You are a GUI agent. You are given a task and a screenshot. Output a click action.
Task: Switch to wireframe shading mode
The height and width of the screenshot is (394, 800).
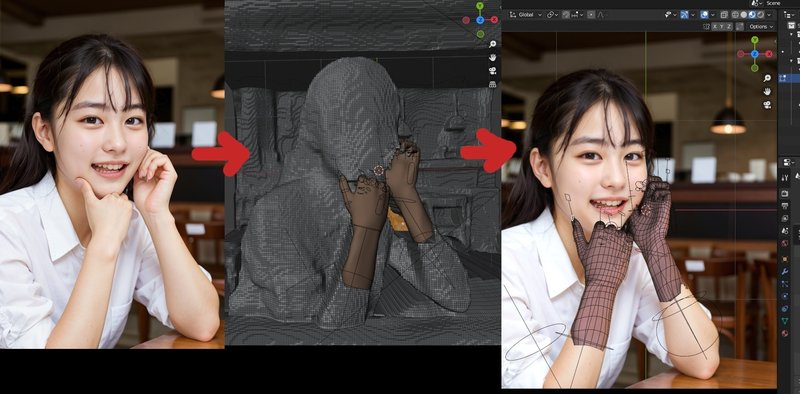[735, 14]
